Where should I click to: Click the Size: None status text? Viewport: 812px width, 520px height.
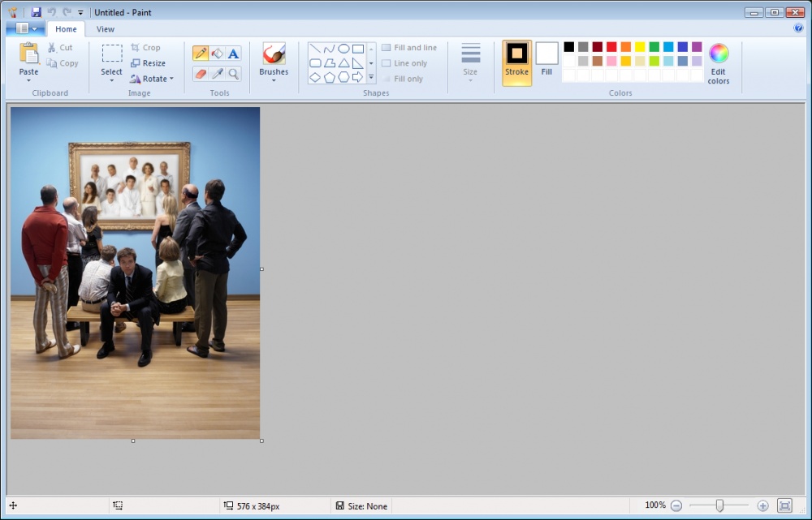[x=368, y=506]
